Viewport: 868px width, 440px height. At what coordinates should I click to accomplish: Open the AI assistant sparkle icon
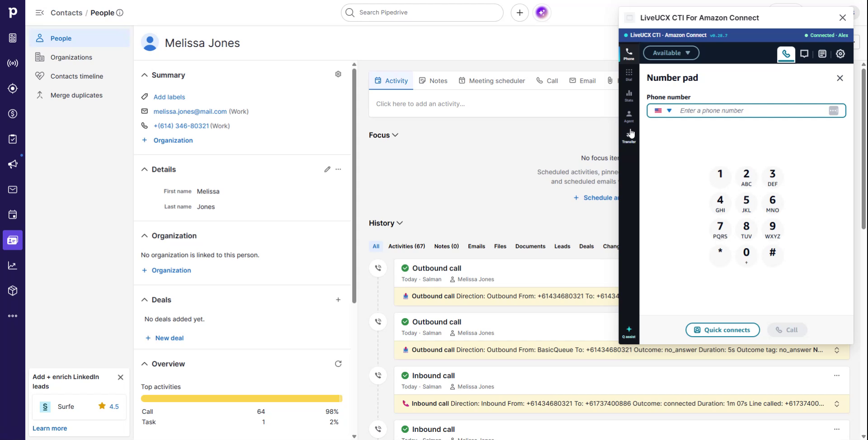[542, 13]
